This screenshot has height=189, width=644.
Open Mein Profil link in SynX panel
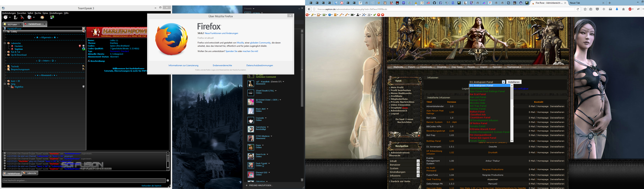click(x=397, y=87)
